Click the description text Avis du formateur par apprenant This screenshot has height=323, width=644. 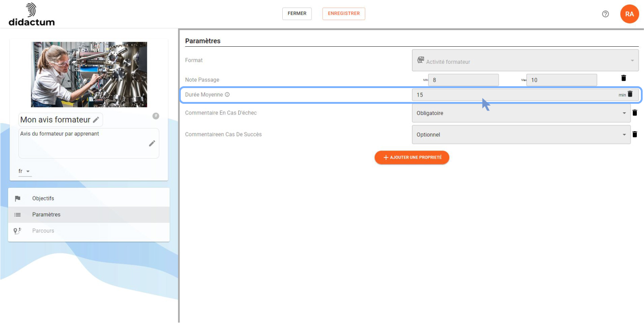(60, 134)
